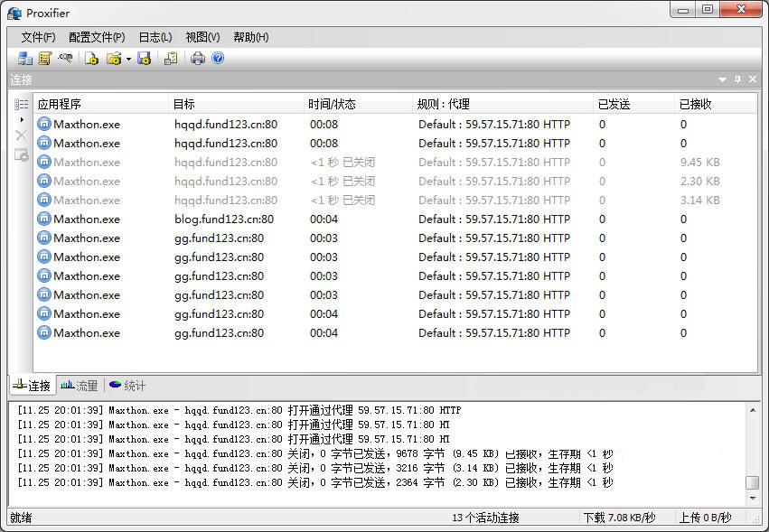Open the panel options chevron on 连接 bar
This screenshot has width=769, height=532.
click(721, 79)
